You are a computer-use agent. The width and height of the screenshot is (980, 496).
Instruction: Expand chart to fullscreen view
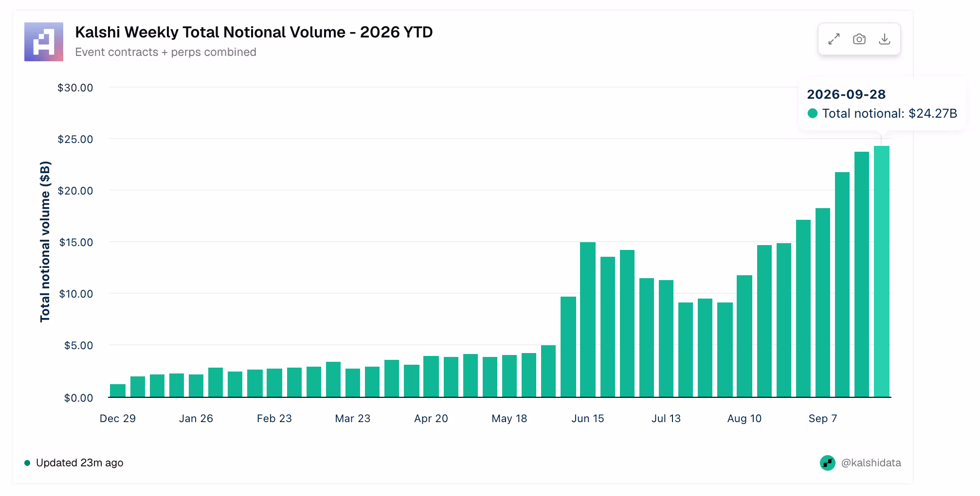(834, 39)
